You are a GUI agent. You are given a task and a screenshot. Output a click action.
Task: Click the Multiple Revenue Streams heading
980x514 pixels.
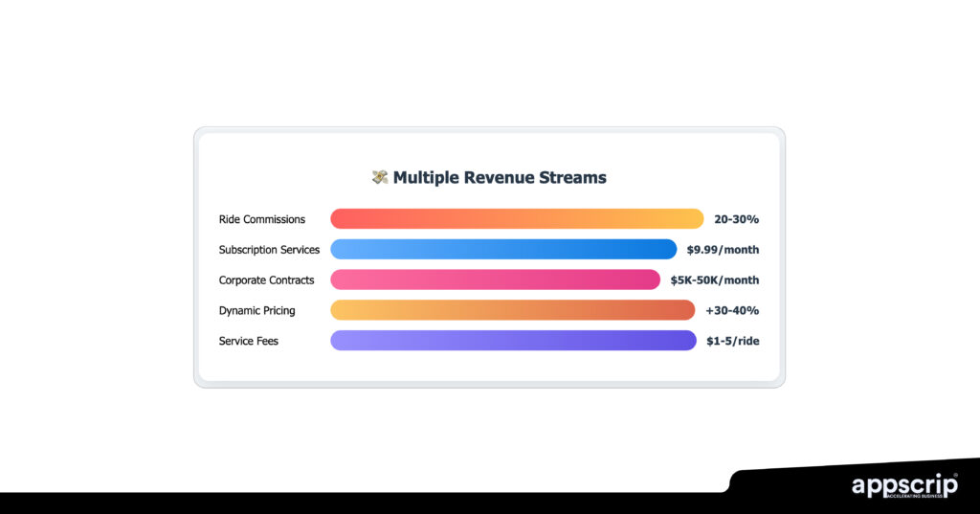pos(500,177)
